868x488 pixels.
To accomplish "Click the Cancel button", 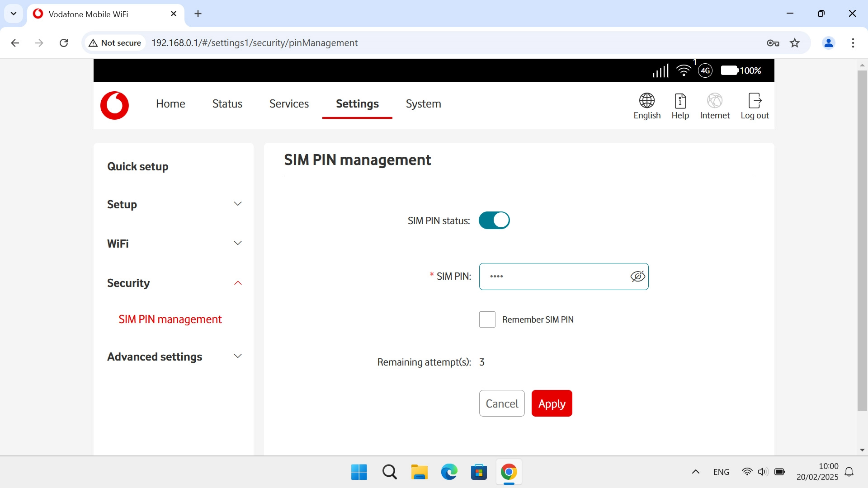I will (x=502, y=404).
